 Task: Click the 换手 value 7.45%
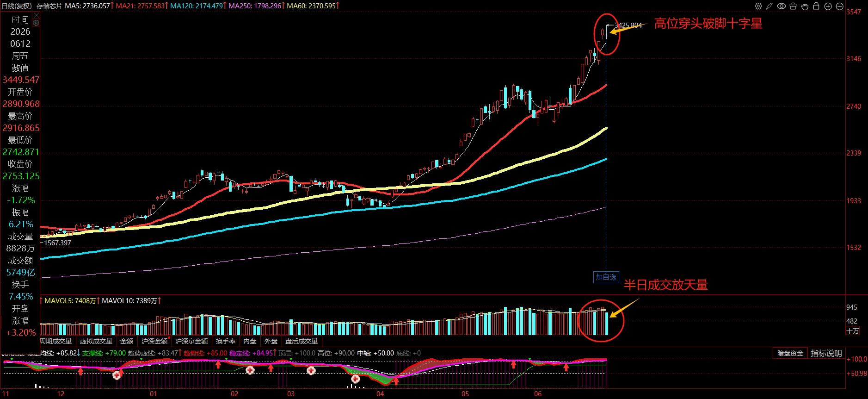pyautogui.click(x=21, y=296)
